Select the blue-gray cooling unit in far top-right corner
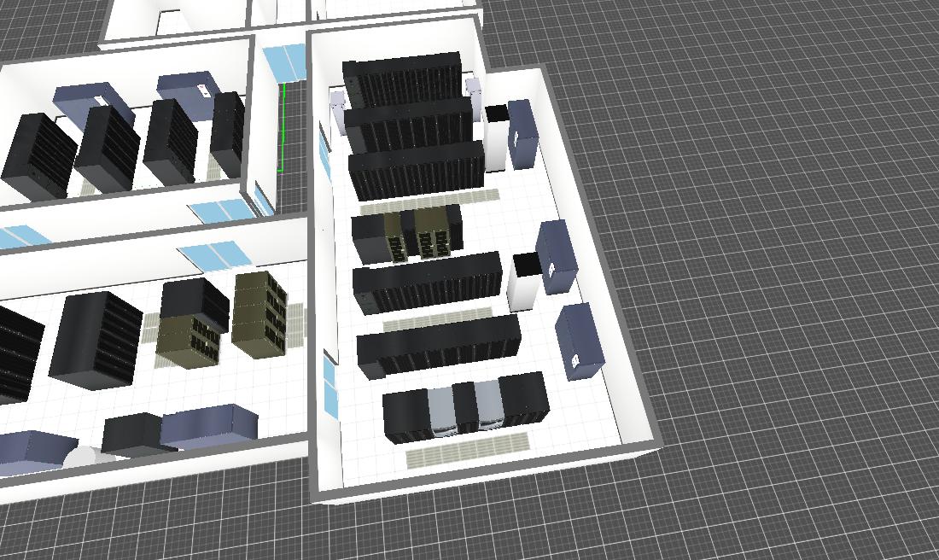 [522, 132]
